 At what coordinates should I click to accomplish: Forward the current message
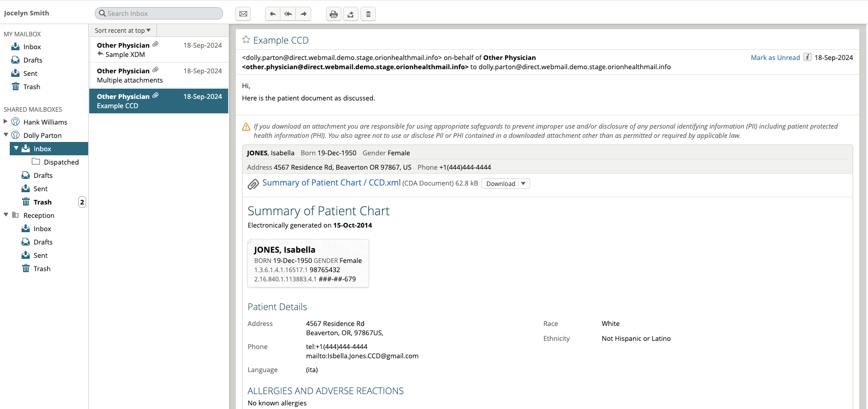pyautogui.click(x=304, y=14)
